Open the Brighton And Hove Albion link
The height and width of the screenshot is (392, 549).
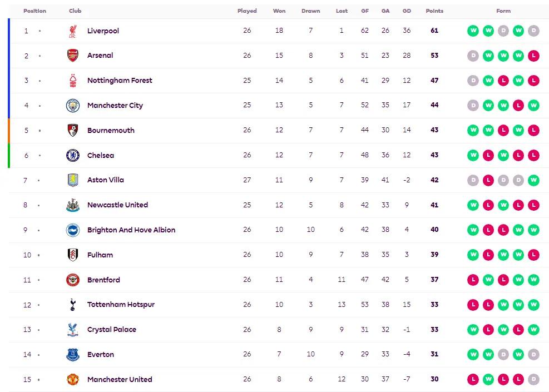click(131, 230)
